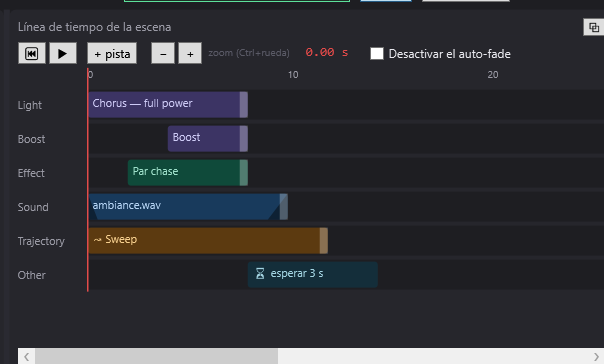The image size is (604, 364).
Task: Click the Effect track label
Action: [x=31, y=173]
